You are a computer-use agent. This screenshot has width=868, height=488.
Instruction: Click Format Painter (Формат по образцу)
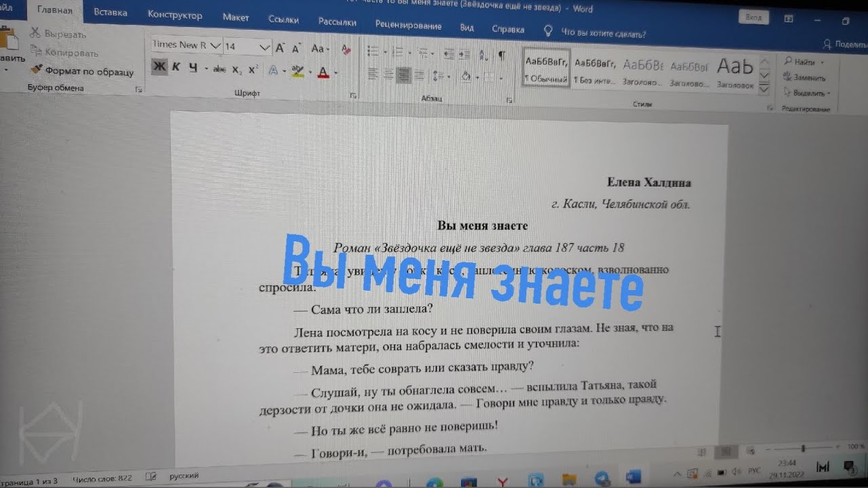tap(82, 71)
